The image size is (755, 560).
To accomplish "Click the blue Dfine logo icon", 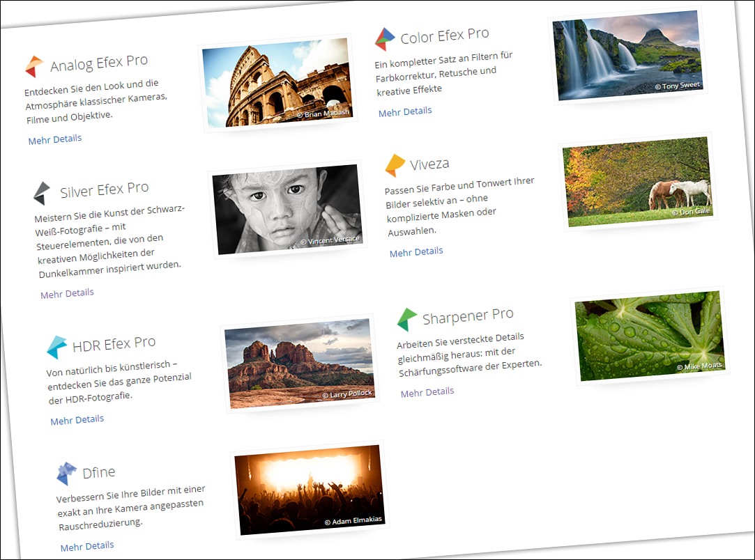I will [66, 474].
